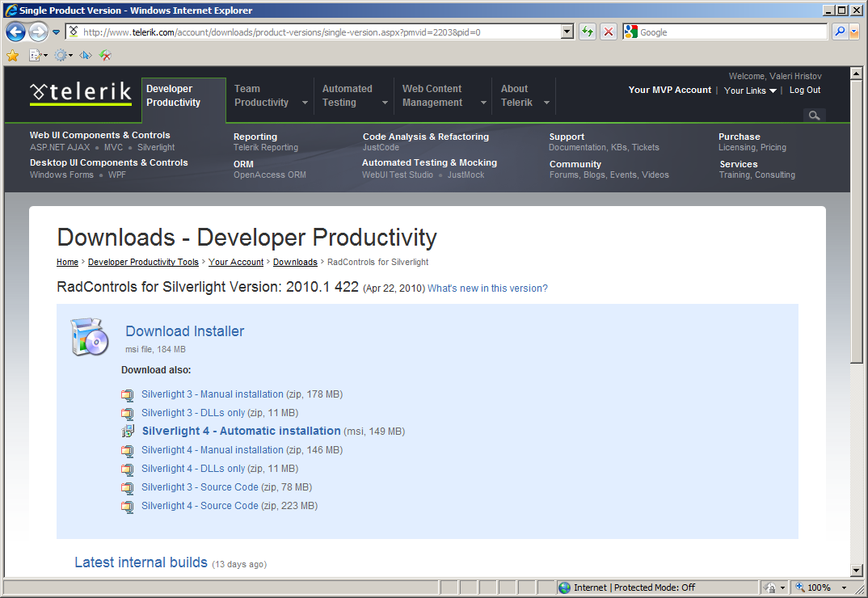This screenshot has width=868, height=598.
Task: Open the Automated Testing menu
Action: point(354,95)
